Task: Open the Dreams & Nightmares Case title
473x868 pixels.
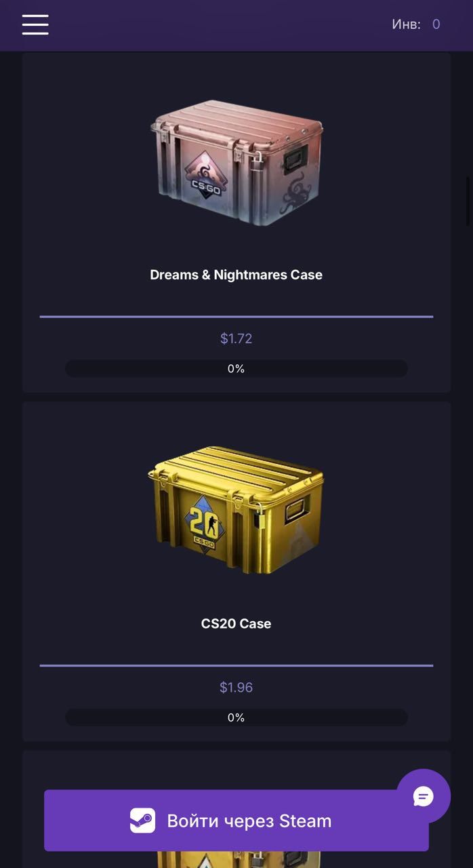Action: point(236,275)
